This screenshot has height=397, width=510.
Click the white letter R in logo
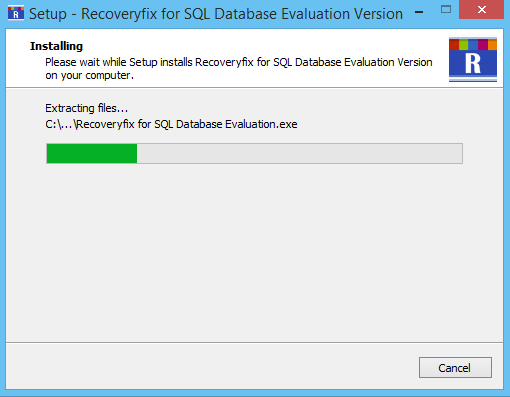(473, 63)
